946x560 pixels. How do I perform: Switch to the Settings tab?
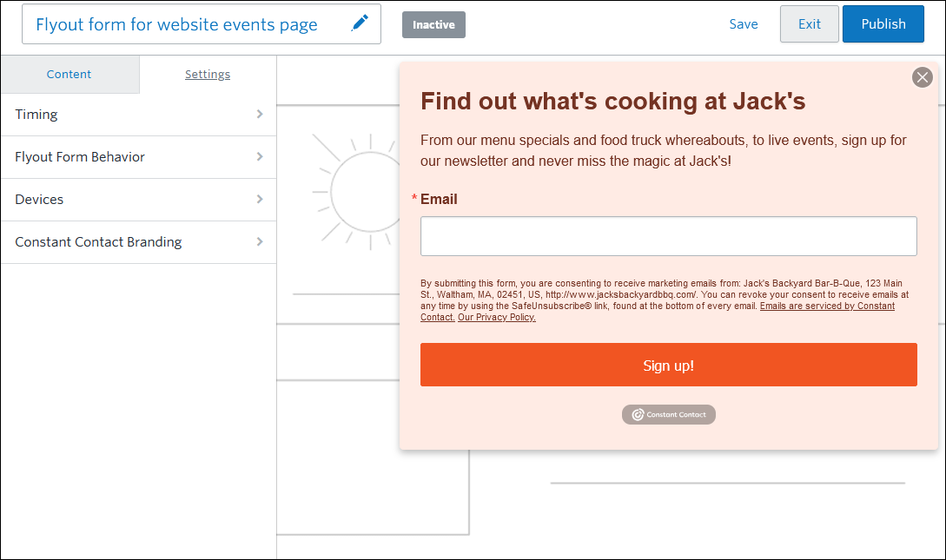[x=208, y=74]
